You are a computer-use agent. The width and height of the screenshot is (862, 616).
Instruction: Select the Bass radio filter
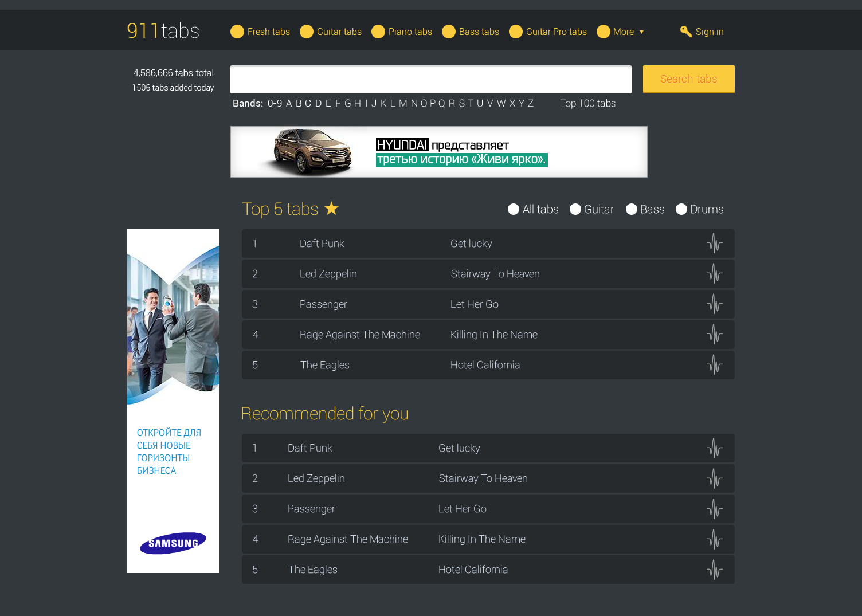pyautogui.click(x=632, y=210)
